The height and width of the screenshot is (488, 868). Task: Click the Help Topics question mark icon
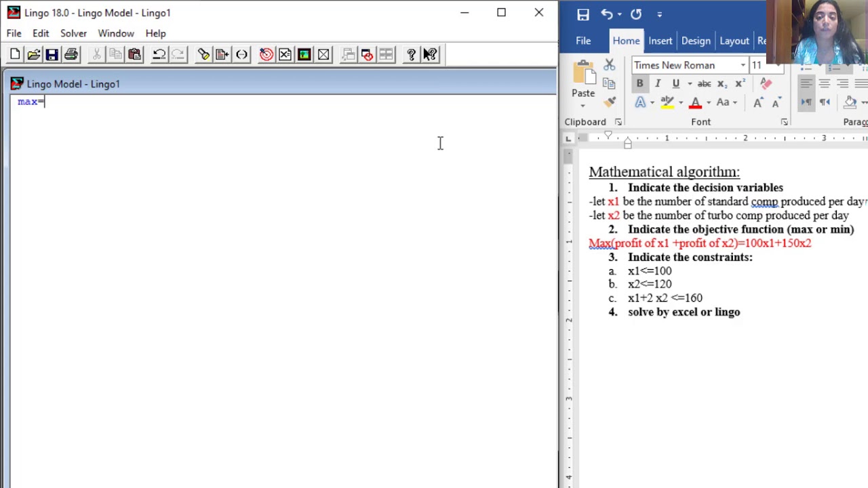click(411, 55)
